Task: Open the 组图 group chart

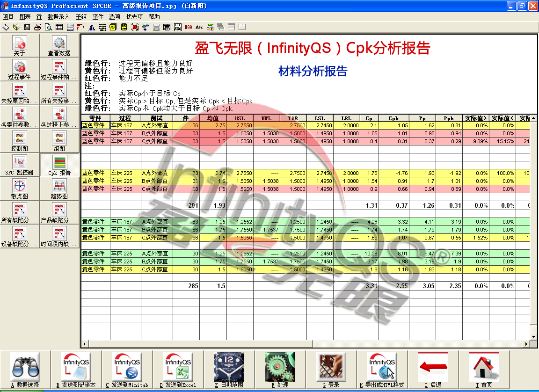Action: pyautogui.click(x=59, y=141)
